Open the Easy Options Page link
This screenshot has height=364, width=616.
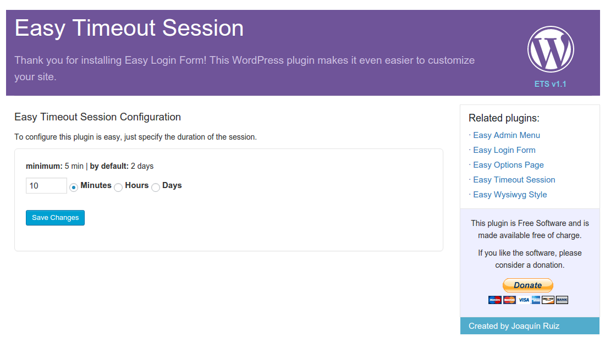[508, 165]
